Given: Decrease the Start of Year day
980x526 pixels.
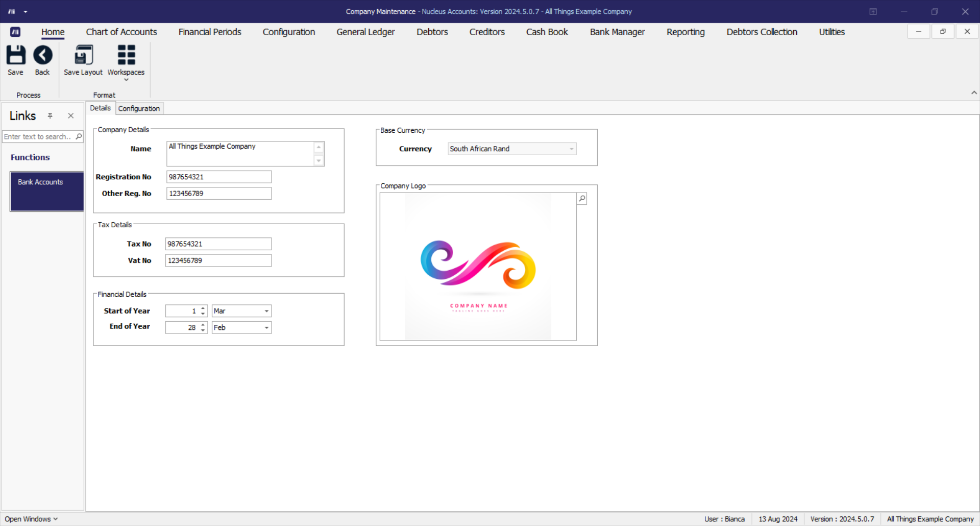Looking at the screenshot, I should pos(203,314).
